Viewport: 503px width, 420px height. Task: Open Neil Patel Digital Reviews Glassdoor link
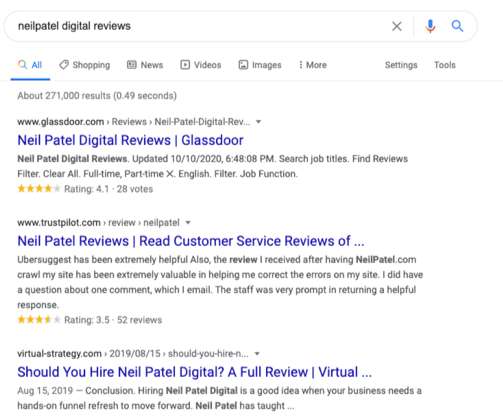point(130,140)
